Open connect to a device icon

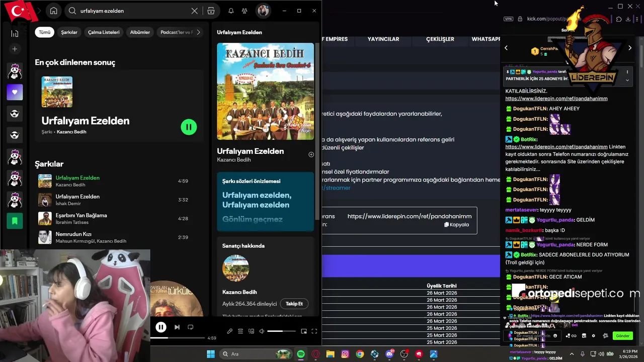coord(251,331)
